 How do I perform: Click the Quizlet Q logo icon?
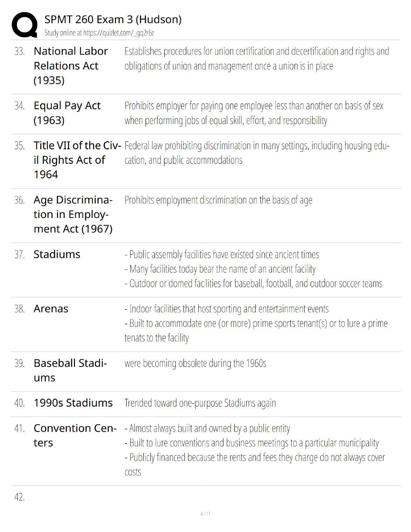pyautogui.click(x=25, y=25)
